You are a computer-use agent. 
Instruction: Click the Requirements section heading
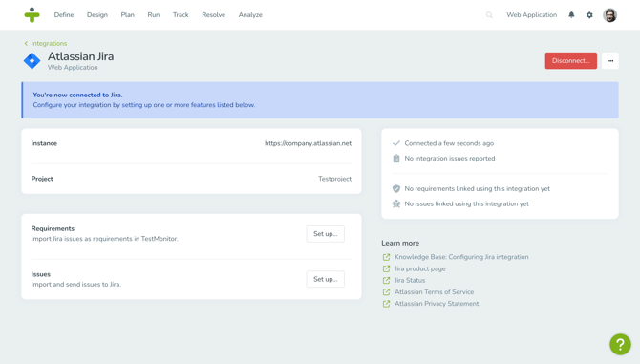click(x=53, y=228)
